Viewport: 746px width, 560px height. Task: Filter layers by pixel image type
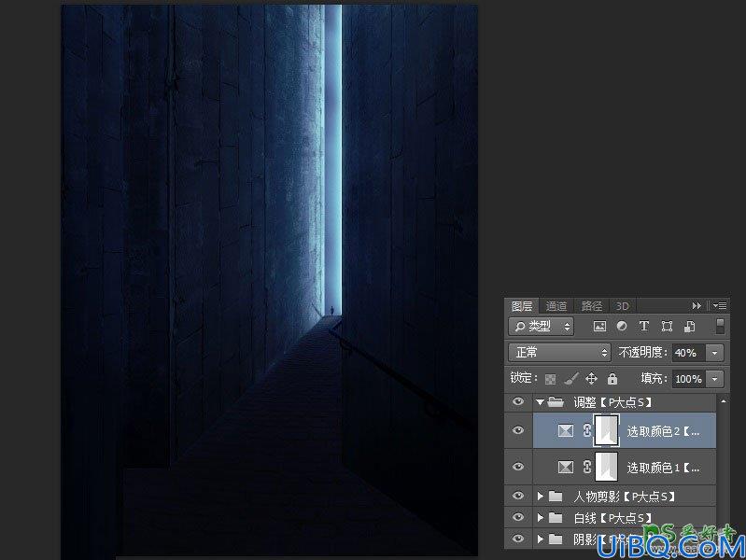click(x=600, y=327)
